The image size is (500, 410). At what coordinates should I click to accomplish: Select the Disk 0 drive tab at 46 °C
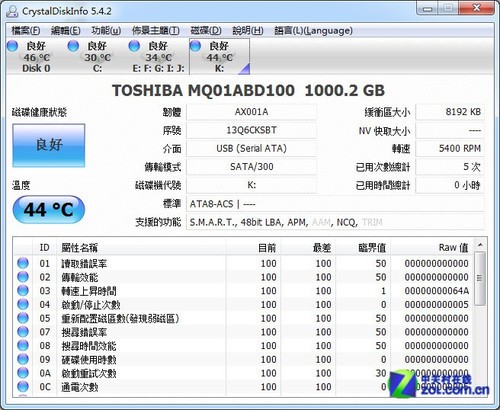pos(36,56)
